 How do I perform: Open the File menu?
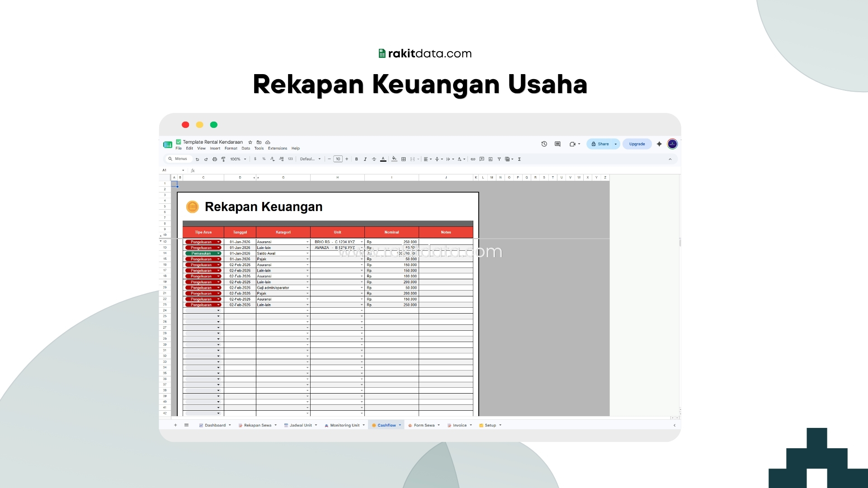click(179, 148)
